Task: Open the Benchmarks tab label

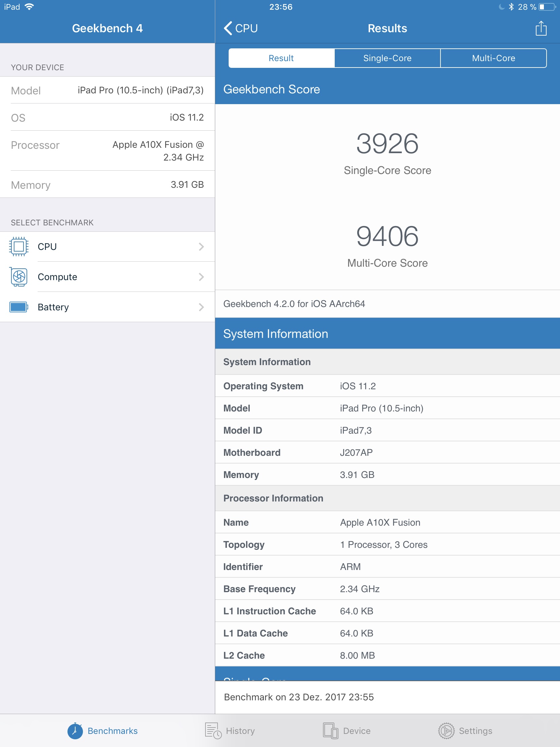Action: [112, 731]
